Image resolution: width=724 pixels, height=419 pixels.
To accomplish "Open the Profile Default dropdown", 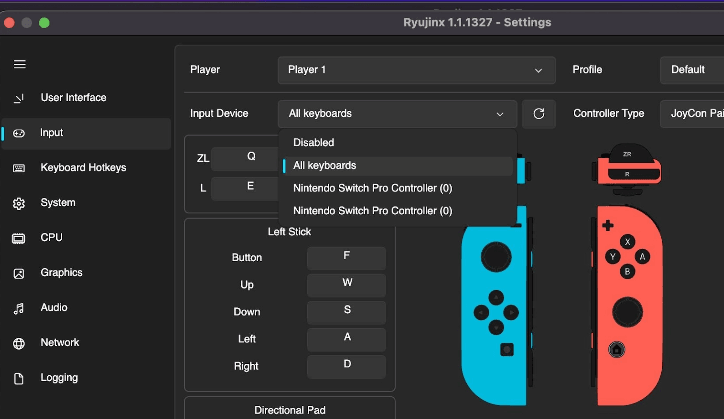I will coord(690,70).
